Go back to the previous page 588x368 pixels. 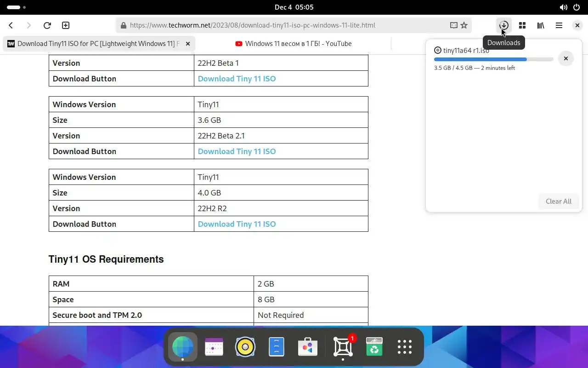(11, 25)
